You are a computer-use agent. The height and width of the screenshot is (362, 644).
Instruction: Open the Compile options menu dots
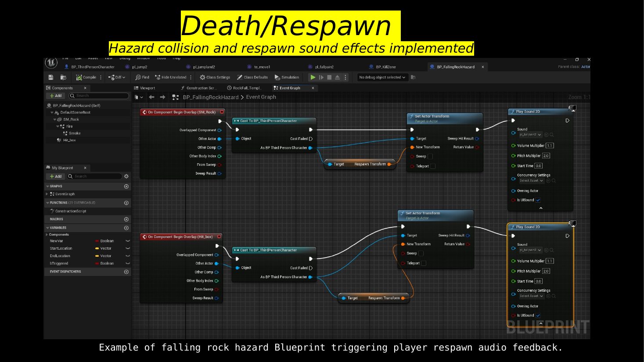tap(101, 77)
